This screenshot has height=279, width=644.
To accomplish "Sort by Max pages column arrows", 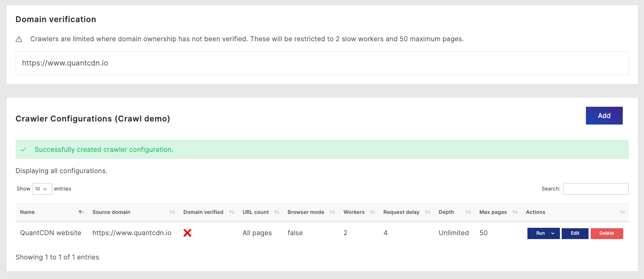I will click(x=515, y=212).
